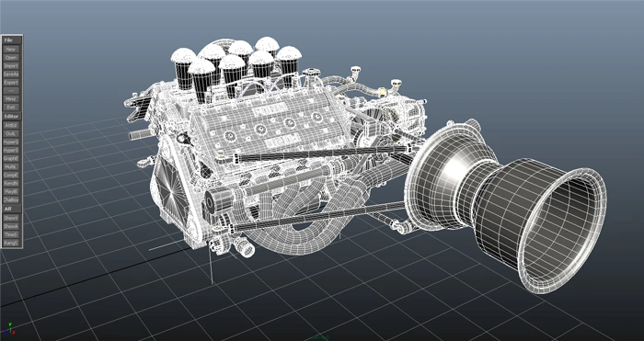Click the XYZ axis gizmo in viewport corner

9,328
